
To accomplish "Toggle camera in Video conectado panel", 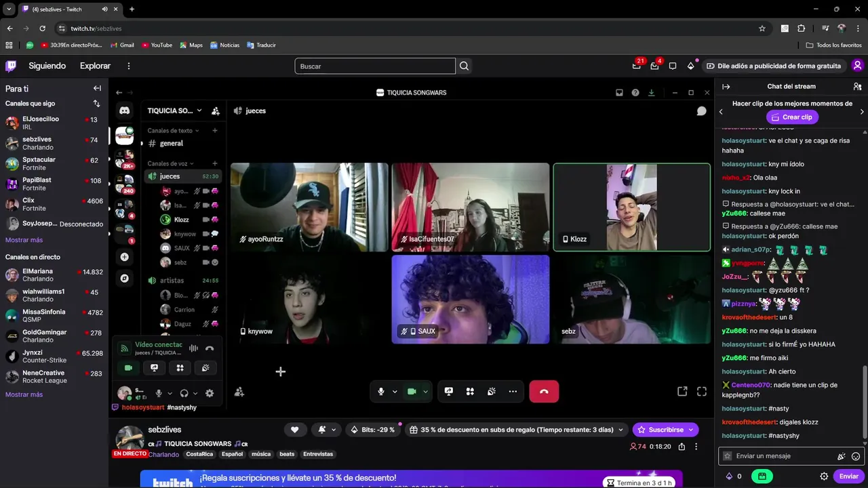I will 128,367.
